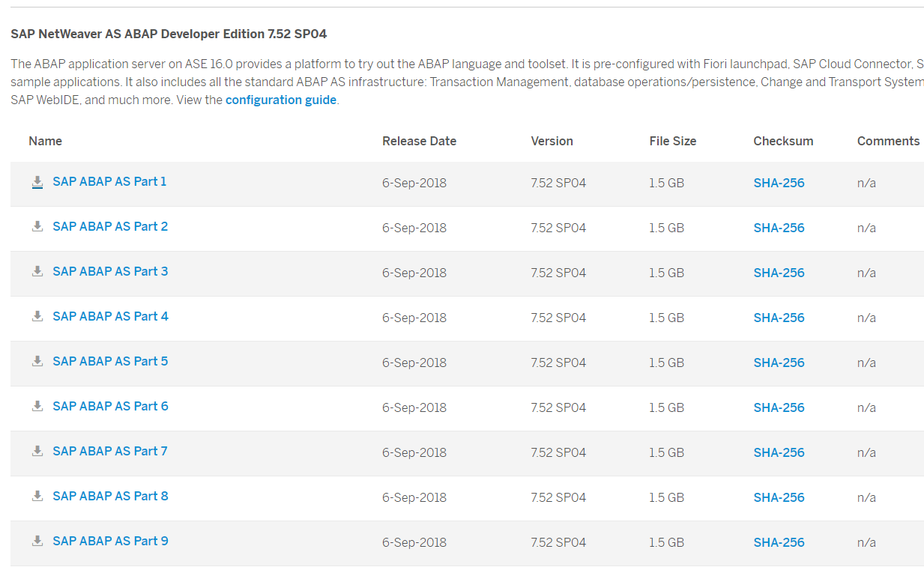Open the SAP ABAP AS Part 8 link
Screen dimensions: 924x570
coord(110,496)
